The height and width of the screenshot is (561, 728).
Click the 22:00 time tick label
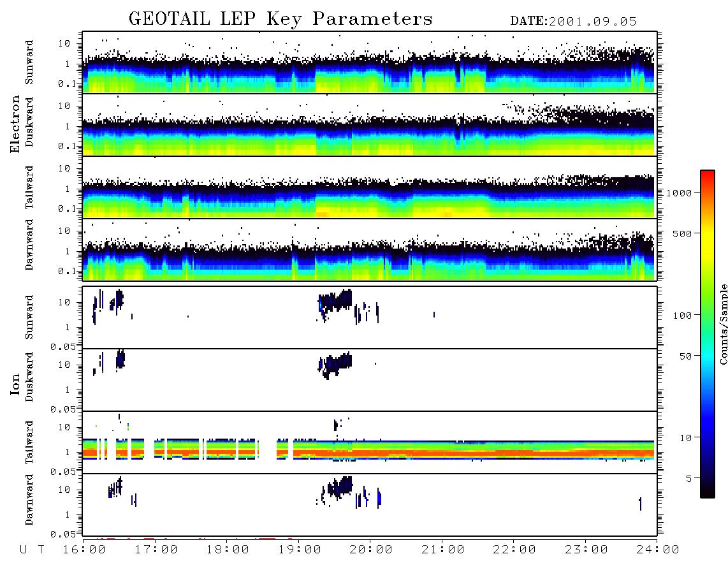point(514,550)
